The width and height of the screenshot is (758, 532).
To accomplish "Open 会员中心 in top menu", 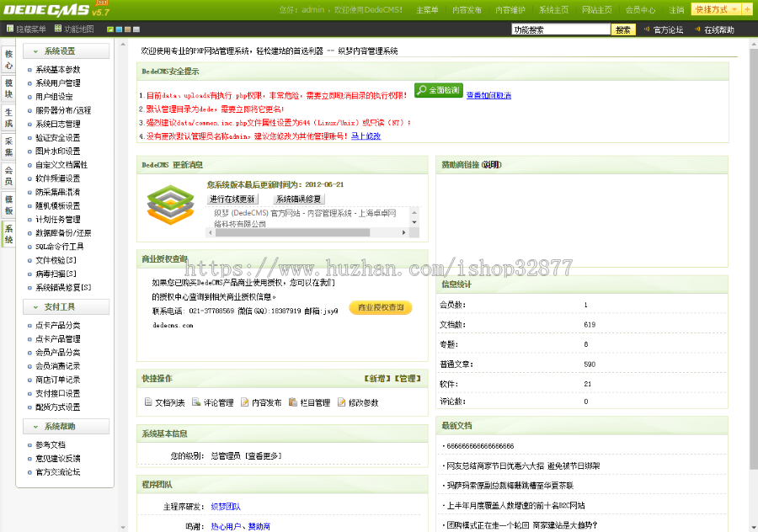I will coord(640,9).
